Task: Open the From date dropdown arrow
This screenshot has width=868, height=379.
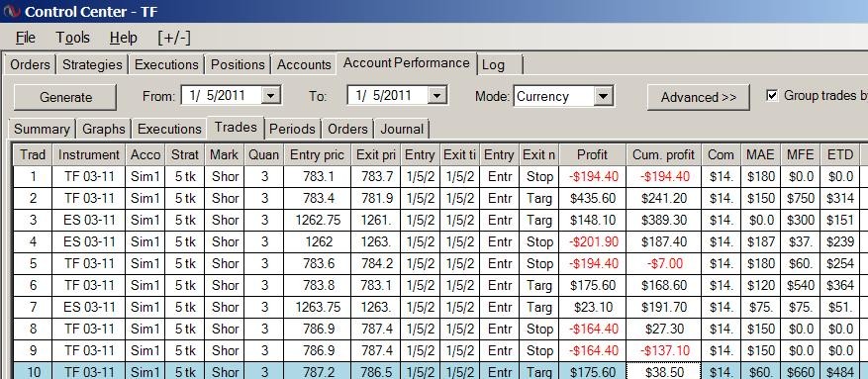Action: click(x=270, y=96)
